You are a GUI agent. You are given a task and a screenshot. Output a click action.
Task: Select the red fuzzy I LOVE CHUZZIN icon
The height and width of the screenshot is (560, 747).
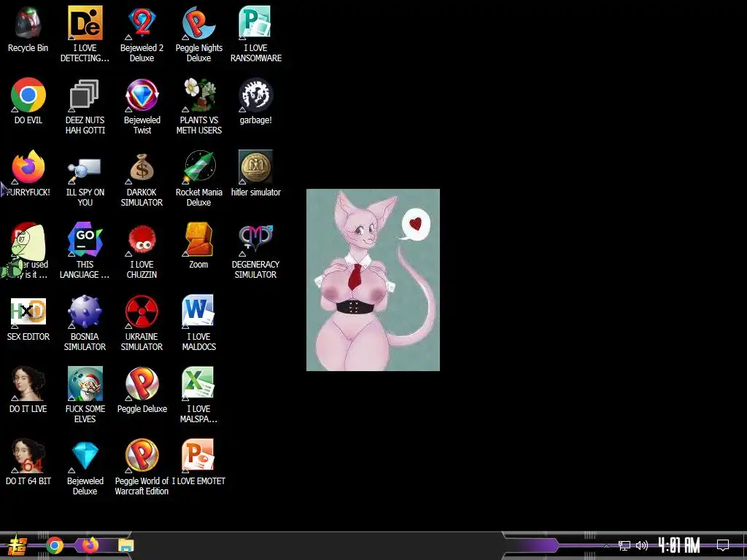click(142, 241)
